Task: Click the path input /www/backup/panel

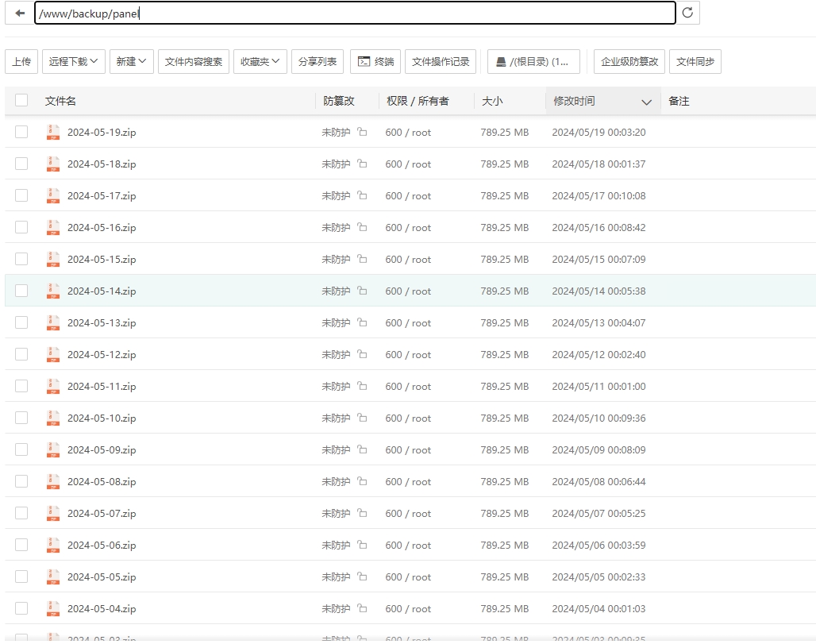Action: (x=355, y=13)
